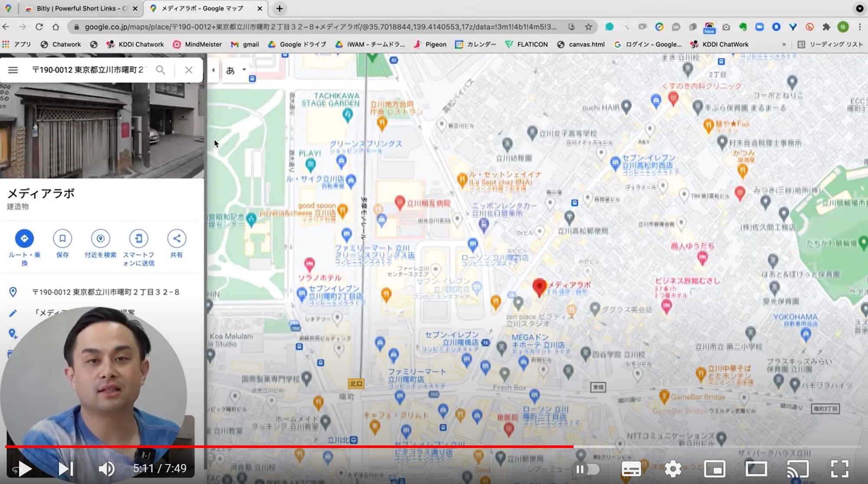
Task: Click the 共有 share icon
Action: point(176,239)
